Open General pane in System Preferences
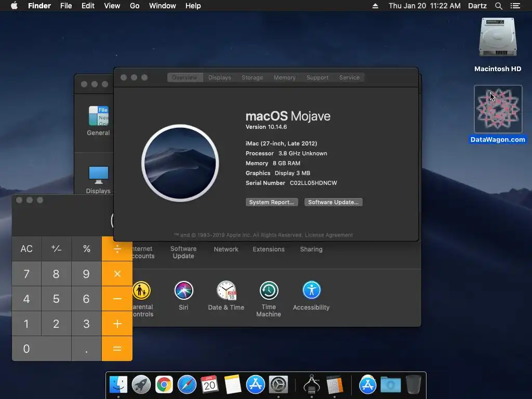The image size is (532, 399). click(98, 121)
